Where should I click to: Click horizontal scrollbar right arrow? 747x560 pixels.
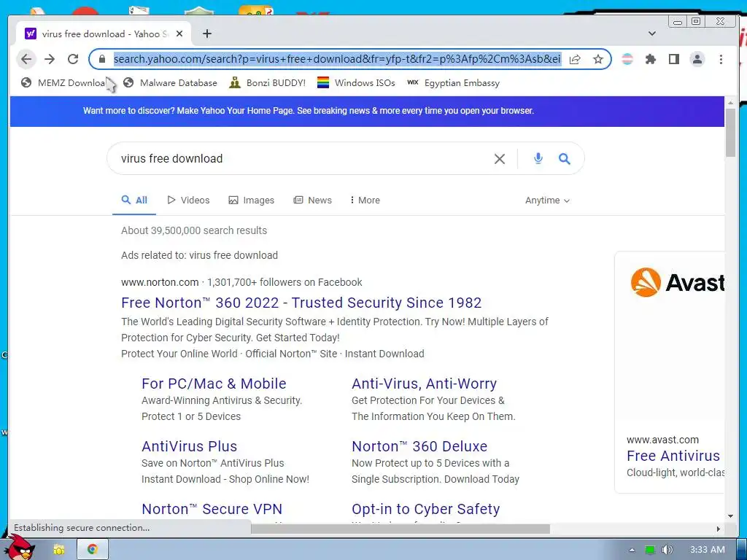718,529
